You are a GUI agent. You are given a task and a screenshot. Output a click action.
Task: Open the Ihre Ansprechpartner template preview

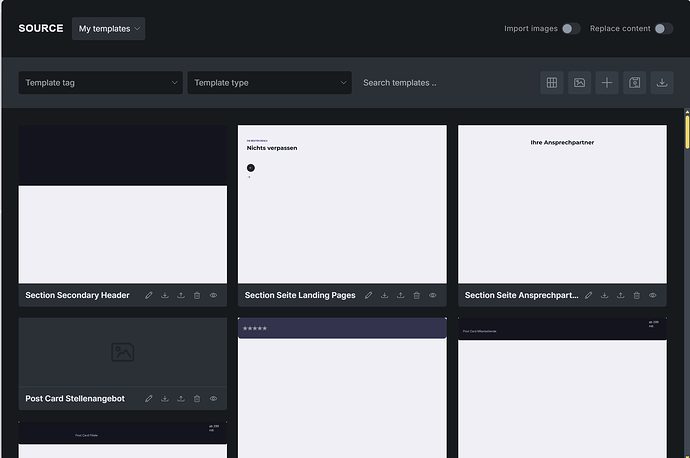click(x=562, y=204)
